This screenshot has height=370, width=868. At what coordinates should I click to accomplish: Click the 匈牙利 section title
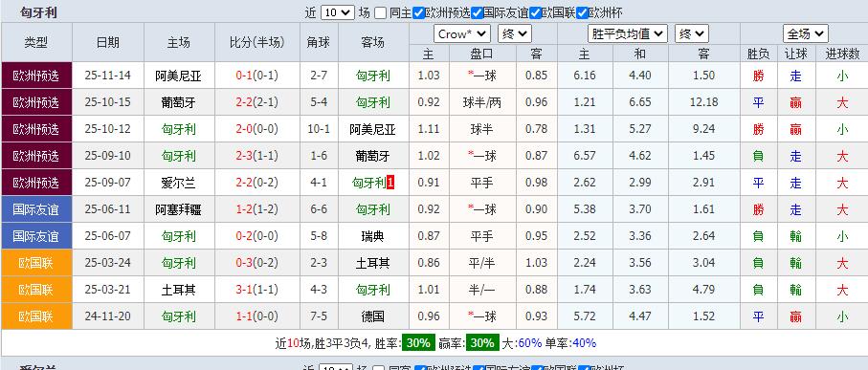pyautogui.click(x=38, y=12)
